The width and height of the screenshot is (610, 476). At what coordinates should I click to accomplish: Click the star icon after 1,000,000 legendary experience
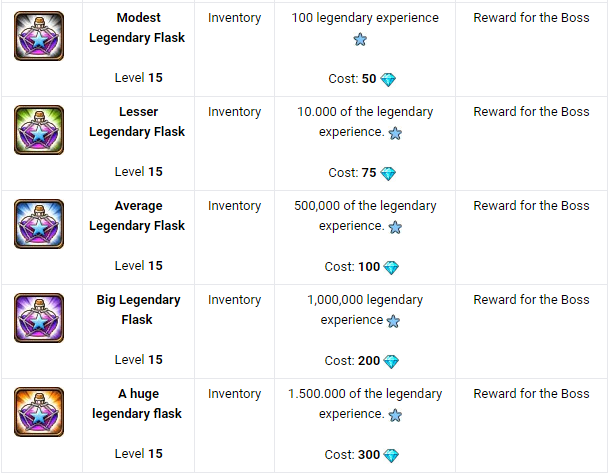393,321
